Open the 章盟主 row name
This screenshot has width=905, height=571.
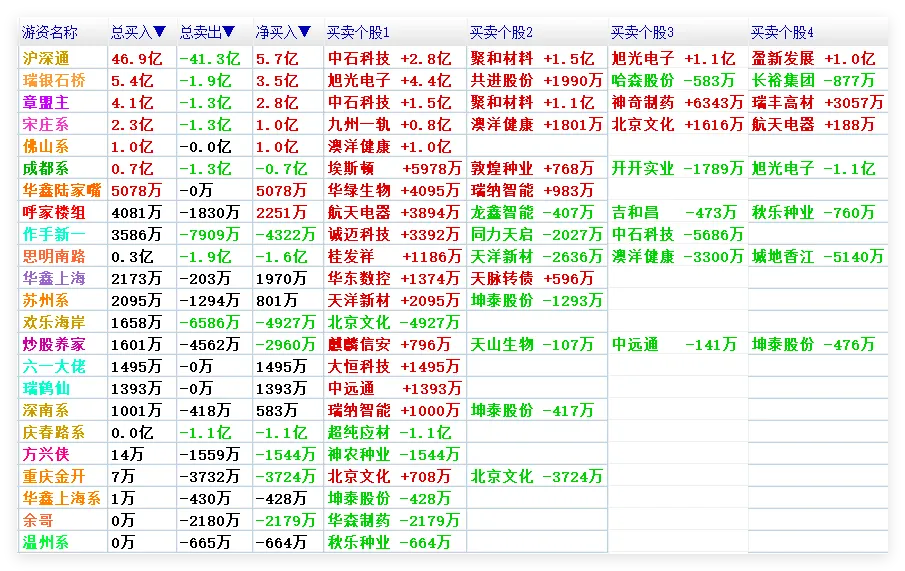coord(46,102)
